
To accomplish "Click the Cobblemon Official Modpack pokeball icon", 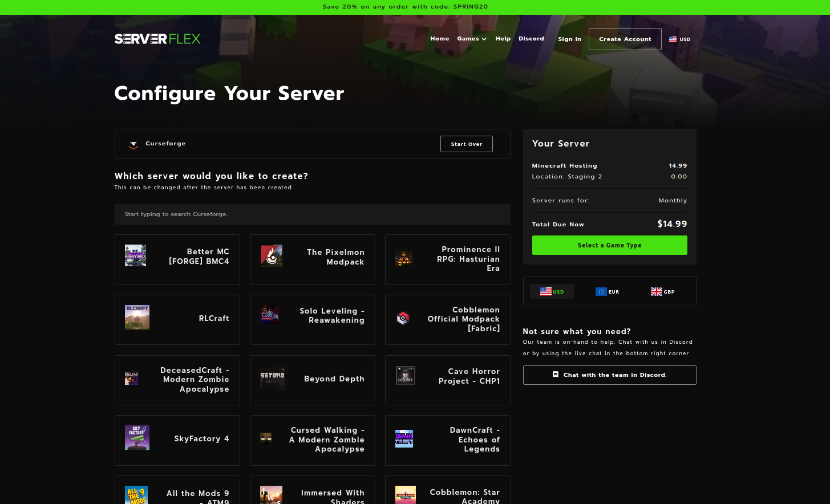I will (403, 318).
